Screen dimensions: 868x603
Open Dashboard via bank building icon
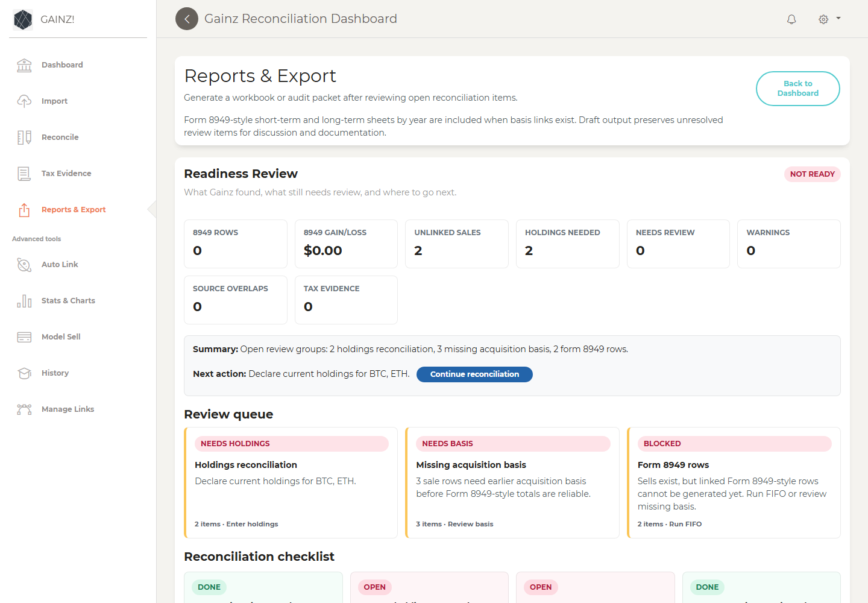pyautogui.click(x=24, y=65)
